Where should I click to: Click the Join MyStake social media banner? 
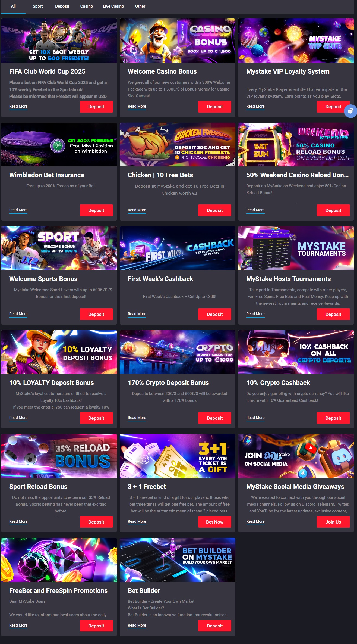coord(296,456)
